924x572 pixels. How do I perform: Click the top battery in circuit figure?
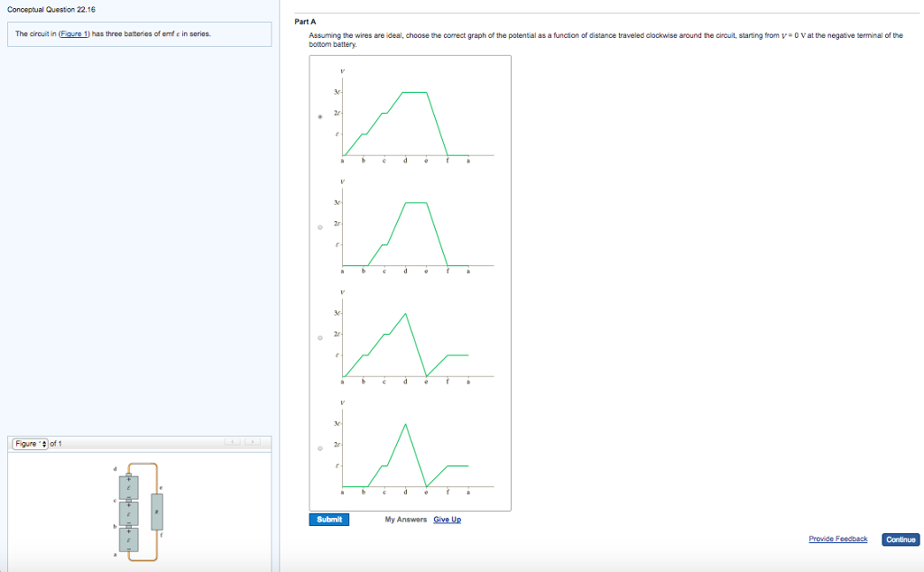pyautogui.click(x=128, y=487)
